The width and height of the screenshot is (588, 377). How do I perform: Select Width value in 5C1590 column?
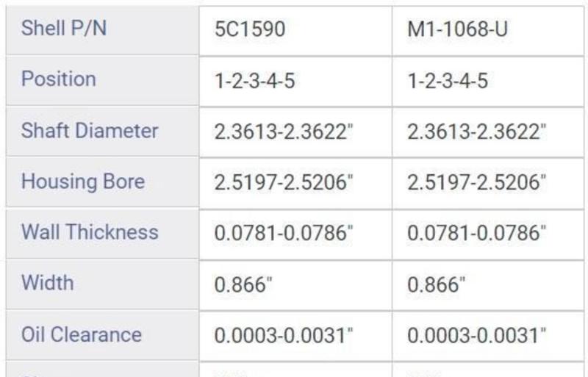pos(243,284)
